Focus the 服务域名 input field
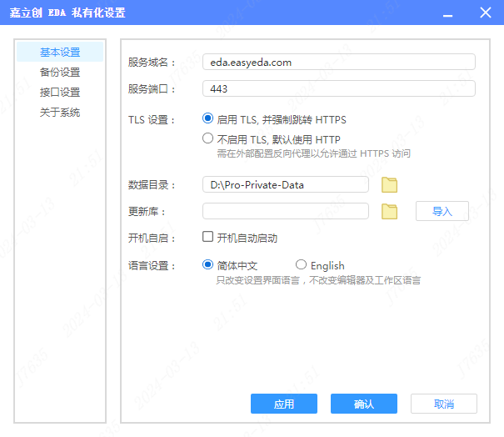Viewport: 504px width, 437px height. (338, 62)
